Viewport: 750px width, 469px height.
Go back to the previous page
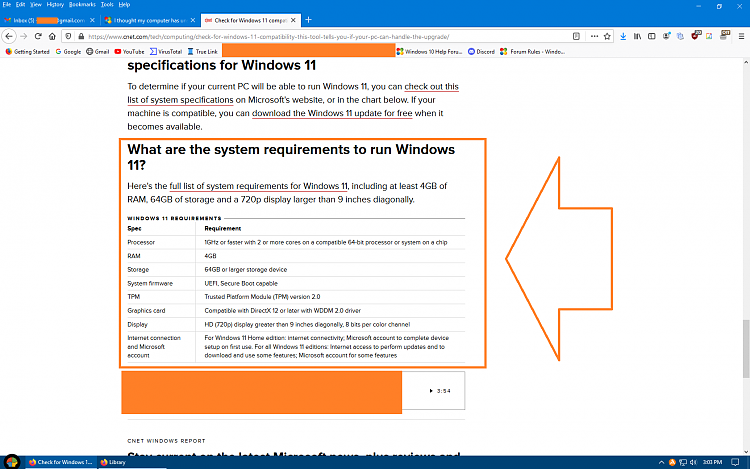pyautogui.click(x=9, y=36)
